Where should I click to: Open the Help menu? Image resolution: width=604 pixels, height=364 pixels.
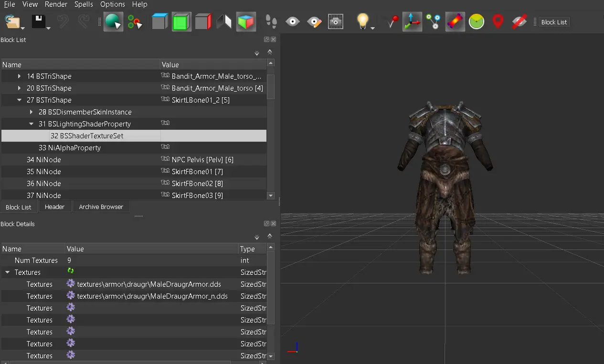coord(139,4)
